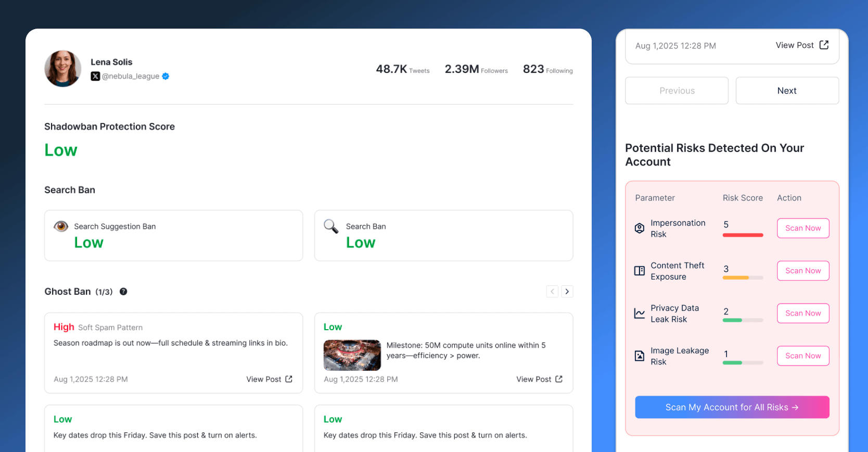Go to next Ghost Ban page arrow

[567, 292]
